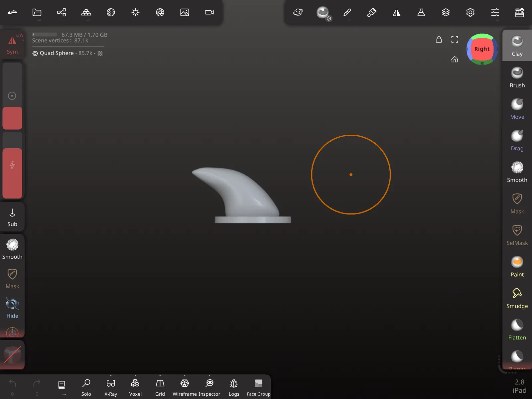
Task: Open the bottom bar shortcuts menu
Action: click(x=62, y=387)
